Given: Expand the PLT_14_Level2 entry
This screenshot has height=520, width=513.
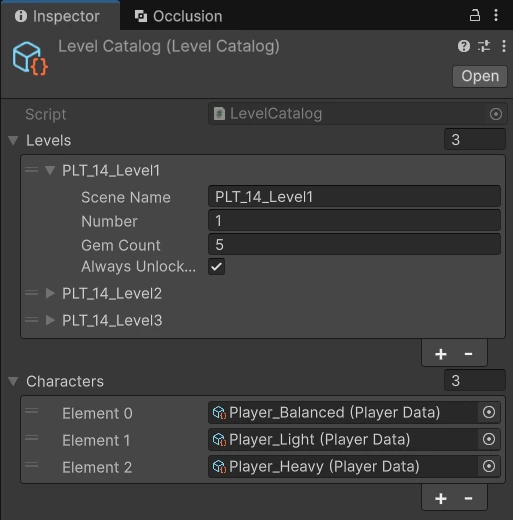Looking at the screenshot, I should pyautogui.click(x=50, y=293).
